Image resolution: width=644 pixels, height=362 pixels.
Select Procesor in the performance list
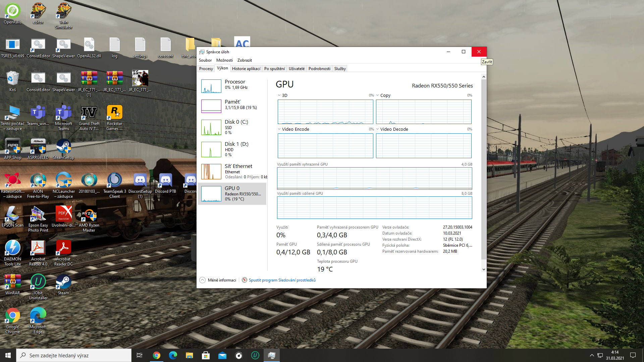[x=232, y=85]
